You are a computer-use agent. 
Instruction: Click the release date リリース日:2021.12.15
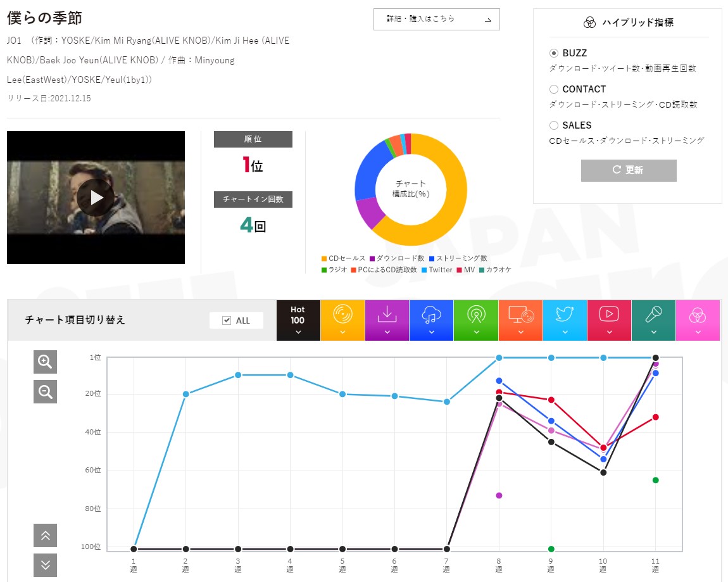[x=49, y=98]
